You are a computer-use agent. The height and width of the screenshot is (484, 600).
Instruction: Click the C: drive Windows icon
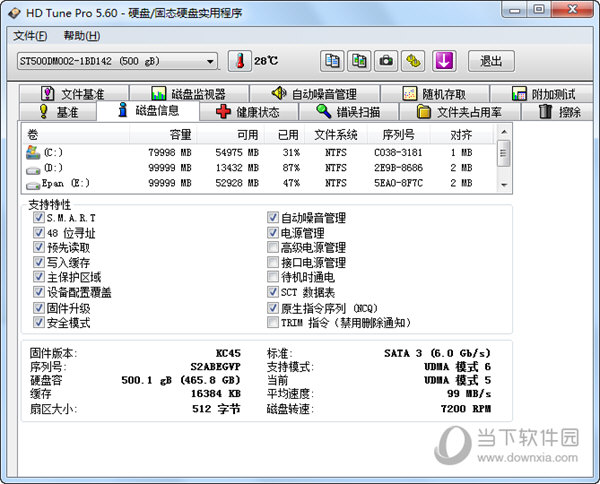click(x=33, y=152)
